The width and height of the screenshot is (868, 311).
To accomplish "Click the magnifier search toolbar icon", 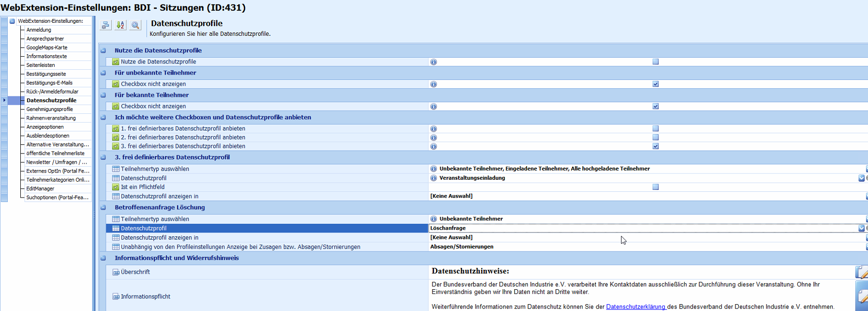I will [x=135, y=25].
